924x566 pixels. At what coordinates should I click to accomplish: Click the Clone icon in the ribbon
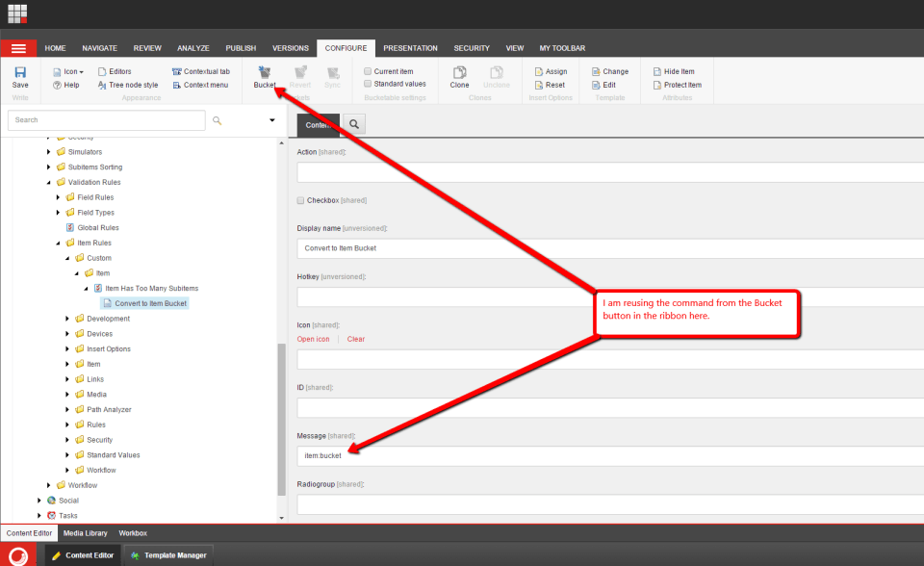click(x=459, y=73)
